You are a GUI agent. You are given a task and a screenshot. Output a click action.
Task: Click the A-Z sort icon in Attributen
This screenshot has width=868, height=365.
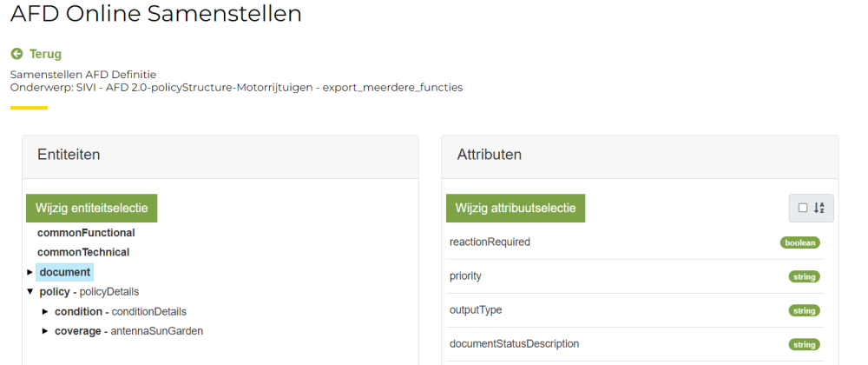click(819, 208)
